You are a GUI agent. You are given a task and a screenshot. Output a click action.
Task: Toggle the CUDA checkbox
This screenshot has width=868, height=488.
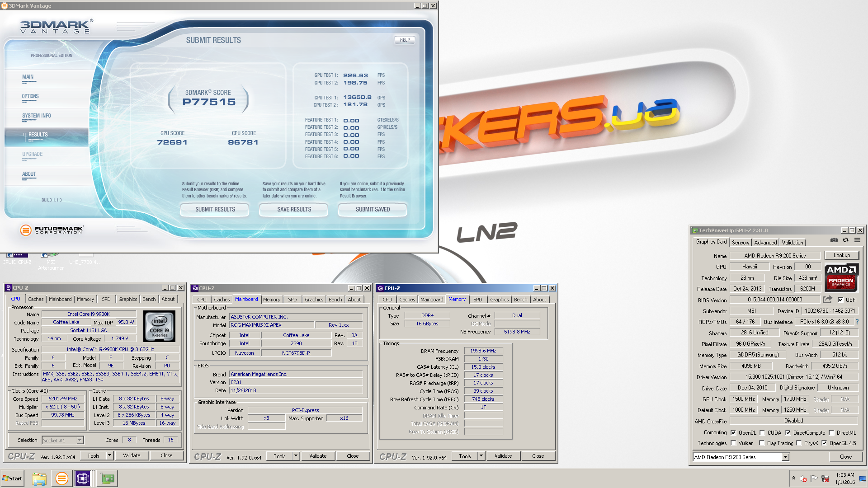click(x=762, y=432)
